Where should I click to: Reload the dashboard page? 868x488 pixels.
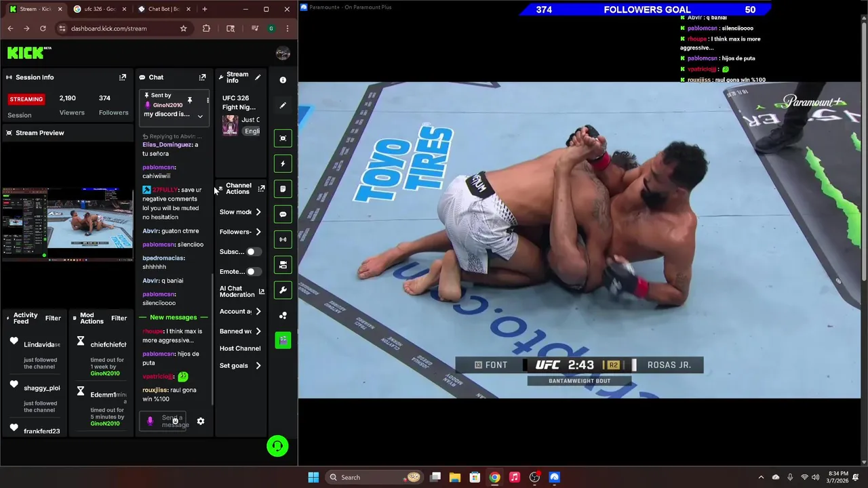click(x=43, y=28)
